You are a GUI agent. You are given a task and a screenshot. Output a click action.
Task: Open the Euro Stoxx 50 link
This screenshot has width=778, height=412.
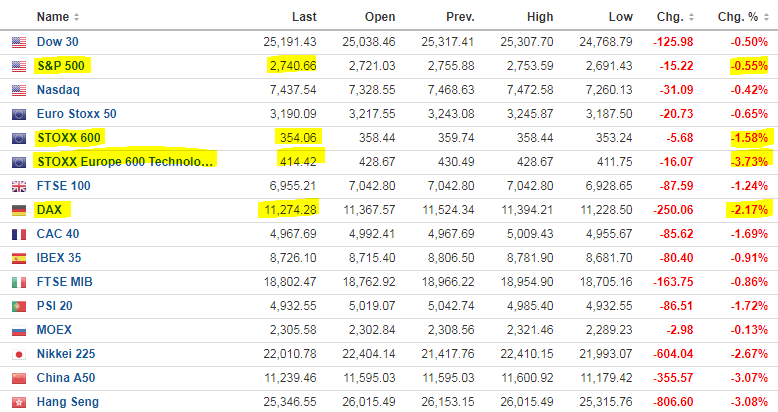(76, 114)
